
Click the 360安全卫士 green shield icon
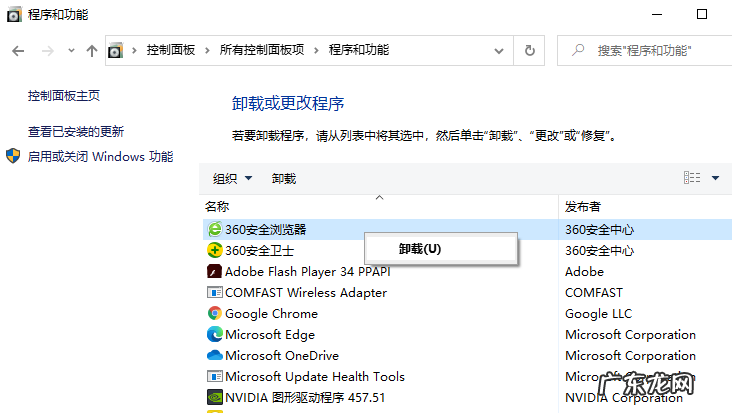[x=214, y=250]
